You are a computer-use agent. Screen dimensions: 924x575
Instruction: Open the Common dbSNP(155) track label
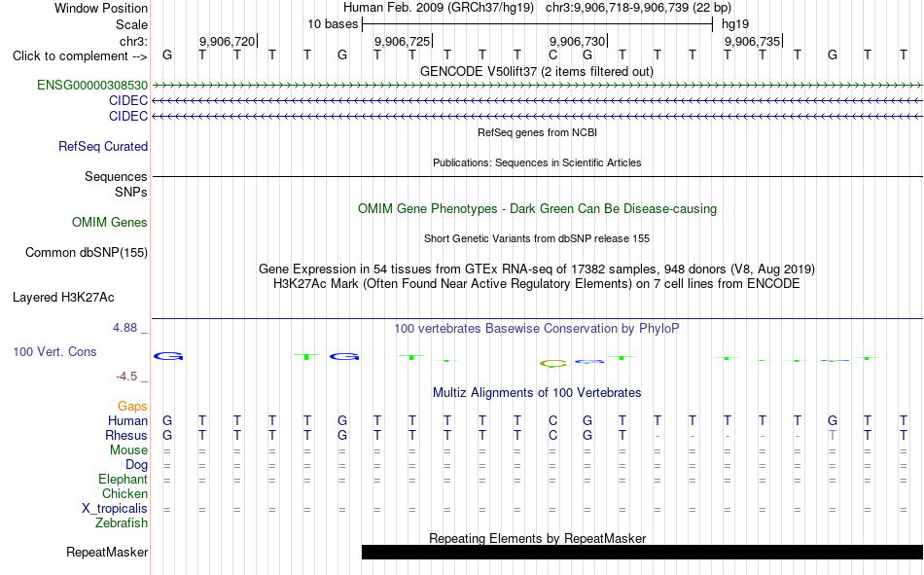(x=86, y=252)
